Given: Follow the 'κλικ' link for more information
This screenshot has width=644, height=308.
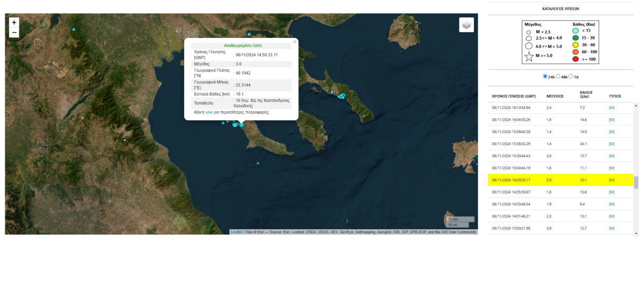Looking at the screenshot, I should point(209,113).
